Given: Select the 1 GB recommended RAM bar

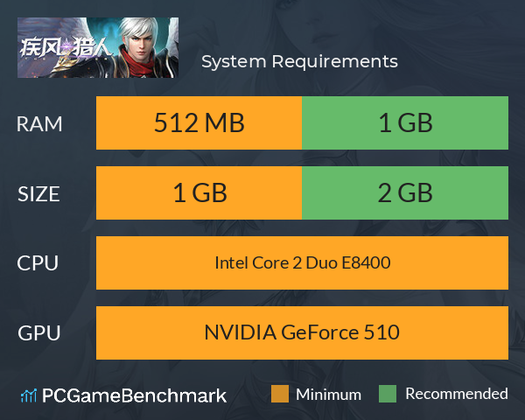Looking at the screenshot, I should [405, 122].
